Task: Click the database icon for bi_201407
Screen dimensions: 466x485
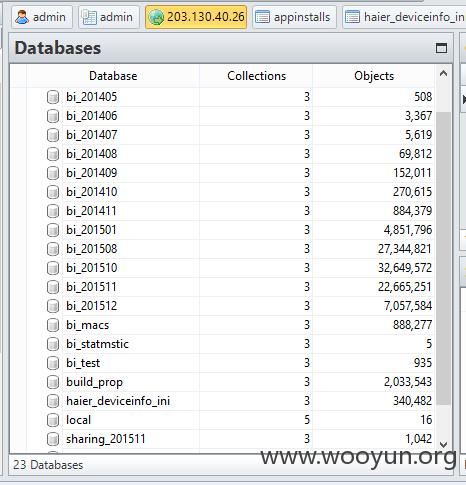Action: (x=53, y=135)
